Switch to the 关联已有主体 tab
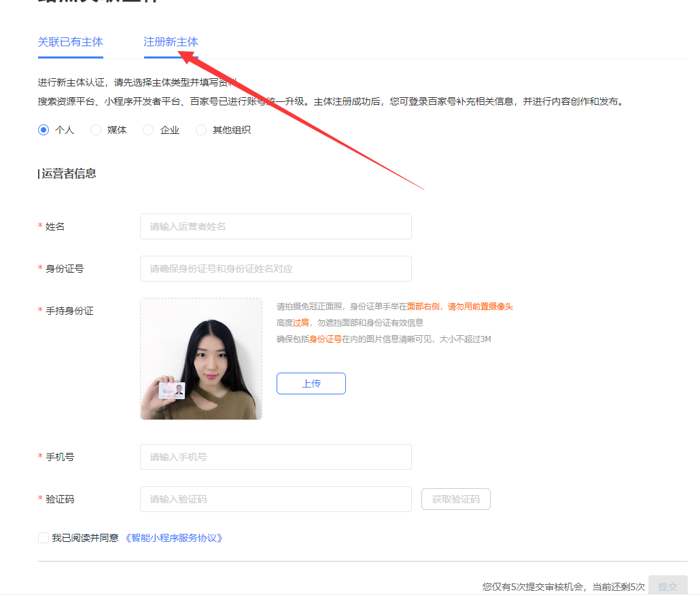The height and width of the screenshot is (597, 700). tap(71, 42)
